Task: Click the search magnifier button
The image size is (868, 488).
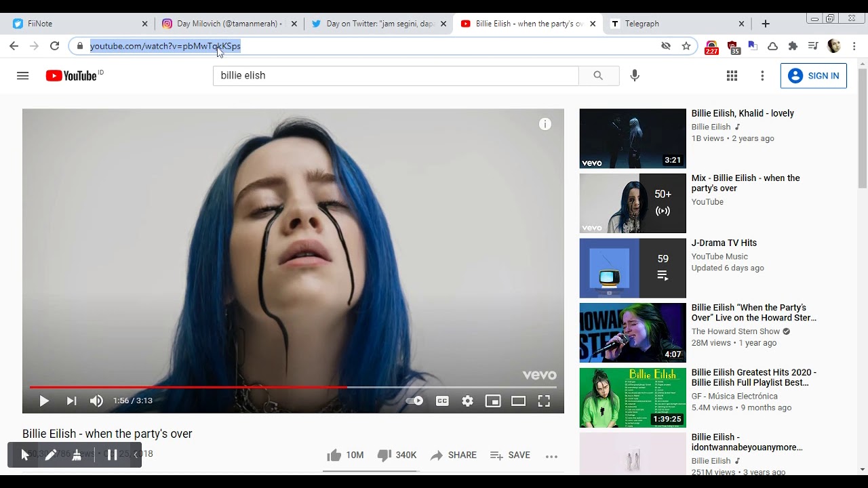Action: 598,75
